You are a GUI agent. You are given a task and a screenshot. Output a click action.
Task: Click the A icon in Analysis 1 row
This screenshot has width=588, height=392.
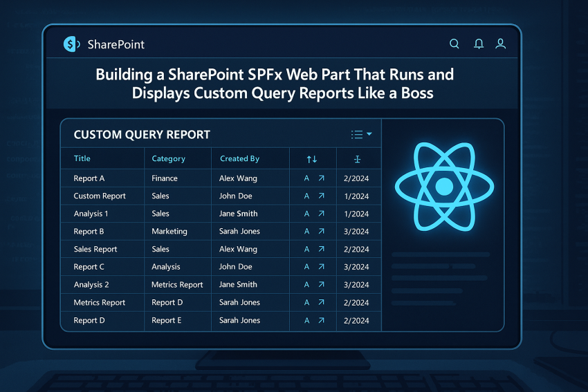click(306, 214)
